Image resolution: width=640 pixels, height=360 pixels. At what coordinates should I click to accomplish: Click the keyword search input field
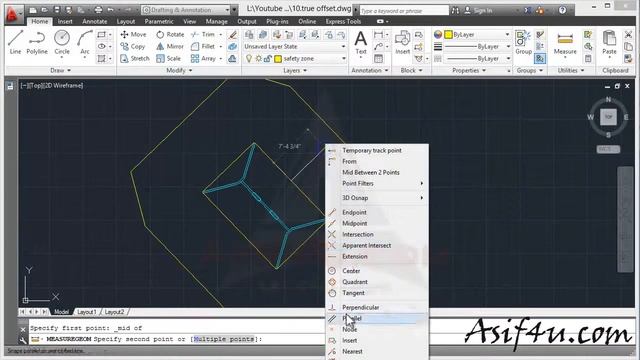pyautogui.click(x=403, y=11)
